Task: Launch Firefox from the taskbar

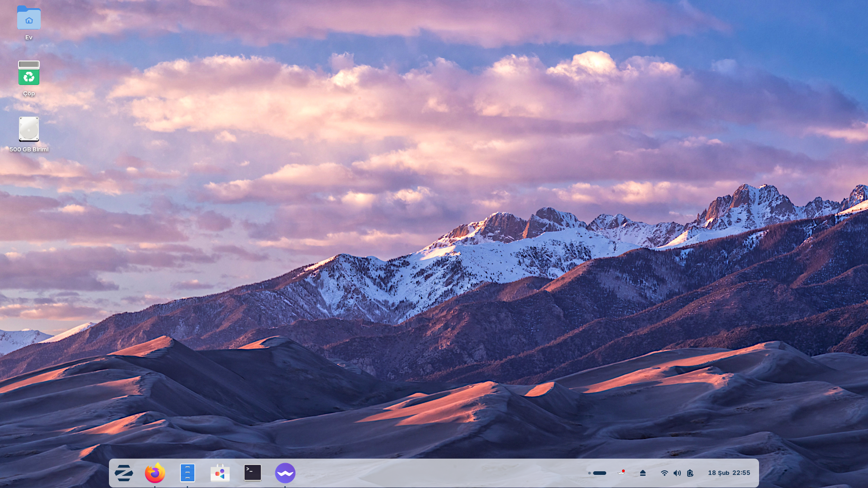Action: pos(155,473)
